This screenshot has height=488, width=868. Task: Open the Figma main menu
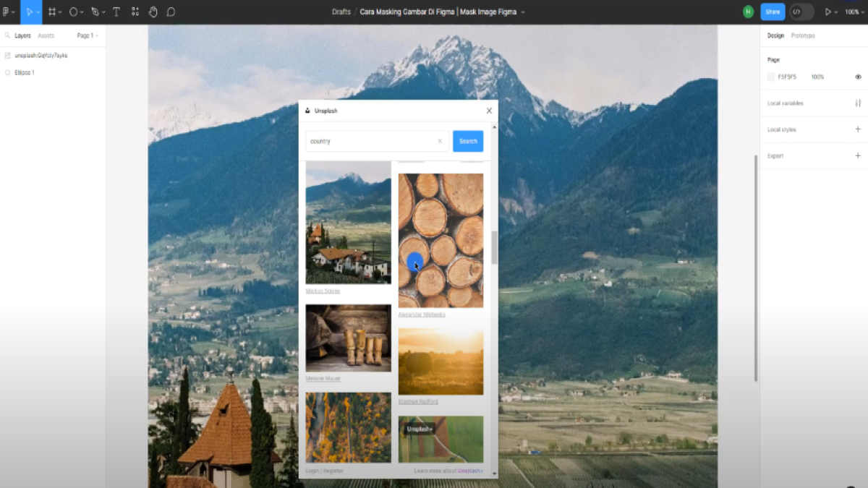[x=7, y=12]
